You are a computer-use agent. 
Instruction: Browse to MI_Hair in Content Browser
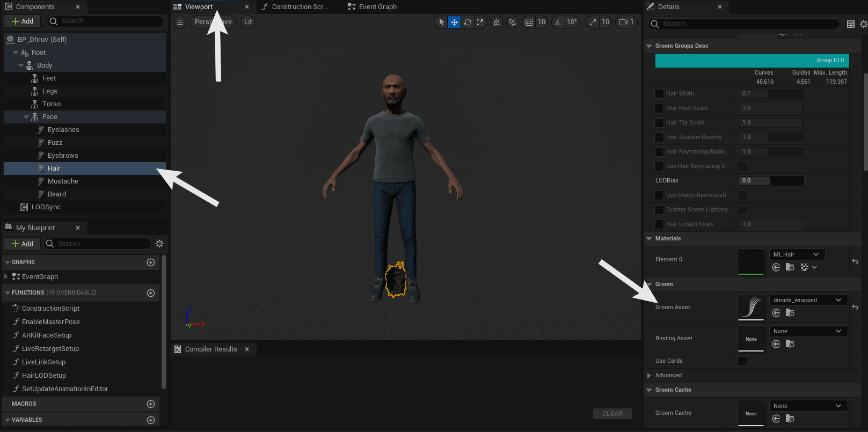tap(790, 267)
